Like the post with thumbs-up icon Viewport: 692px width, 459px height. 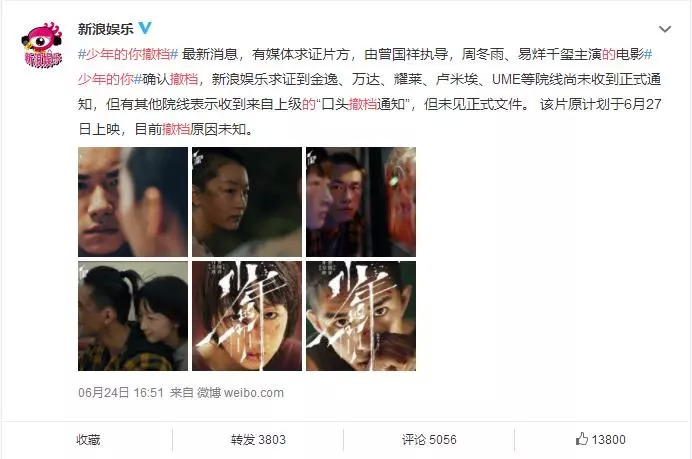[582, 439]
